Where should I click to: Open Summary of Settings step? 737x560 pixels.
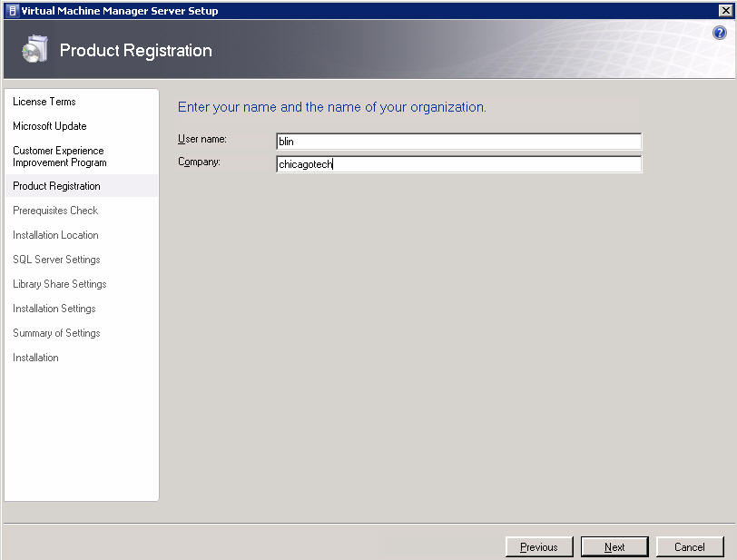pos(56,333)
